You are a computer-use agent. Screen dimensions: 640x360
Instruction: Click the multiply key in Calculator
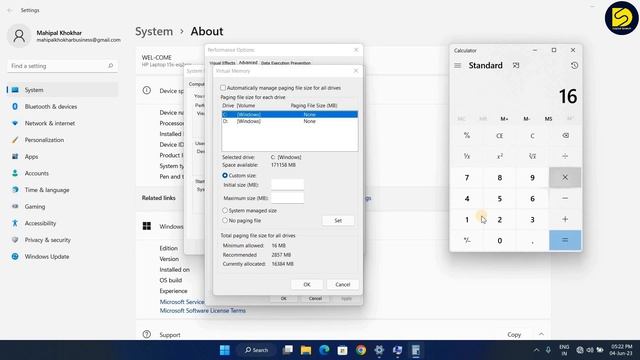click(565, 178)
